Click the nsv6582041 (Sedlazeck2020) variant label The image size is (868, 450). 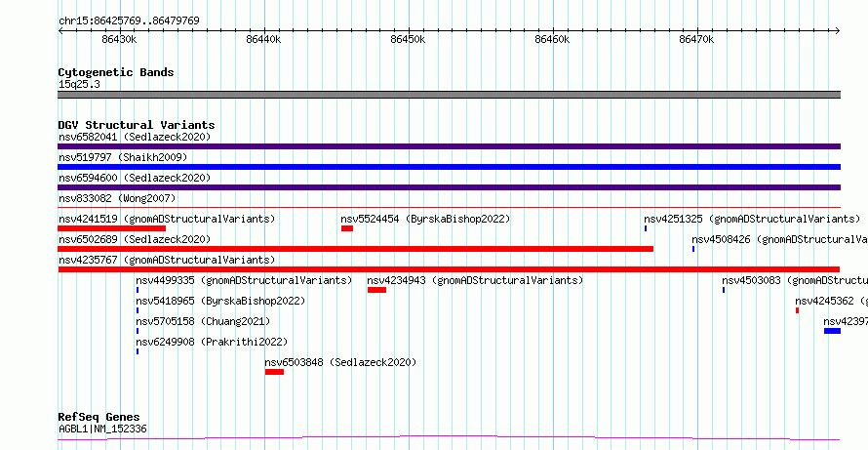coord(135,137)
